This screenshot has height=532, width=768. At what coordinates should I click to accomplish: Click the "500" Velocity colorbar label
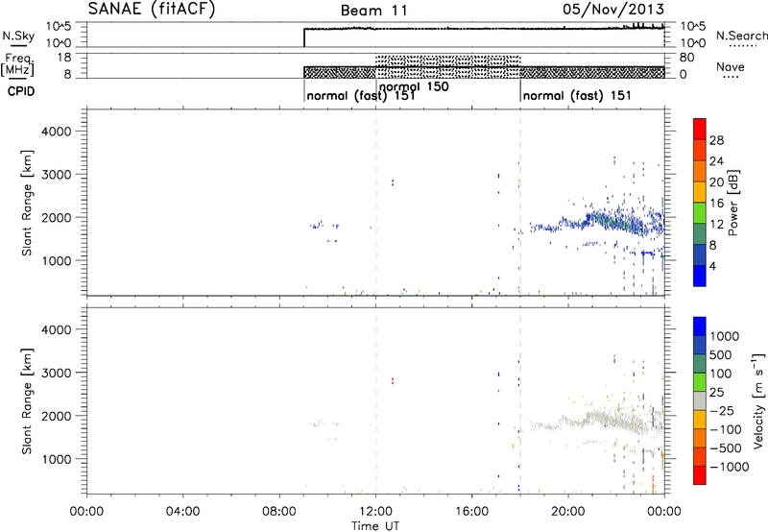721,354
